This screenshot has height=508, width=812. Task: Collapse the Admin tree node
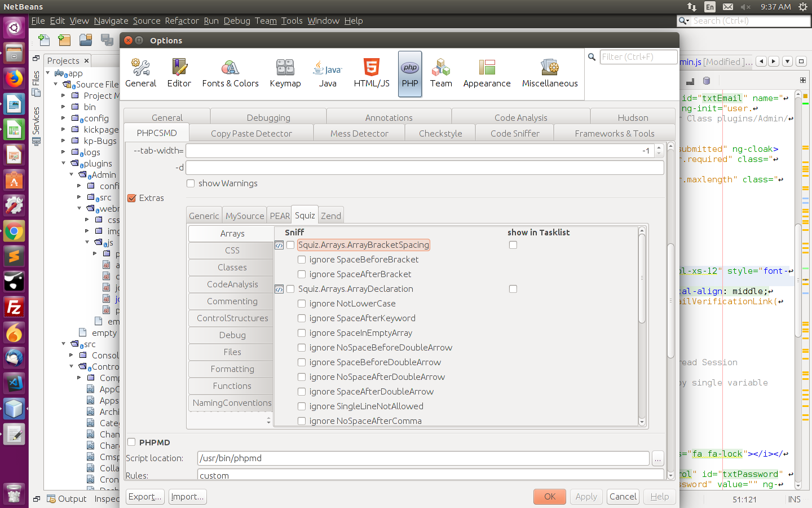tap(72, 174)
